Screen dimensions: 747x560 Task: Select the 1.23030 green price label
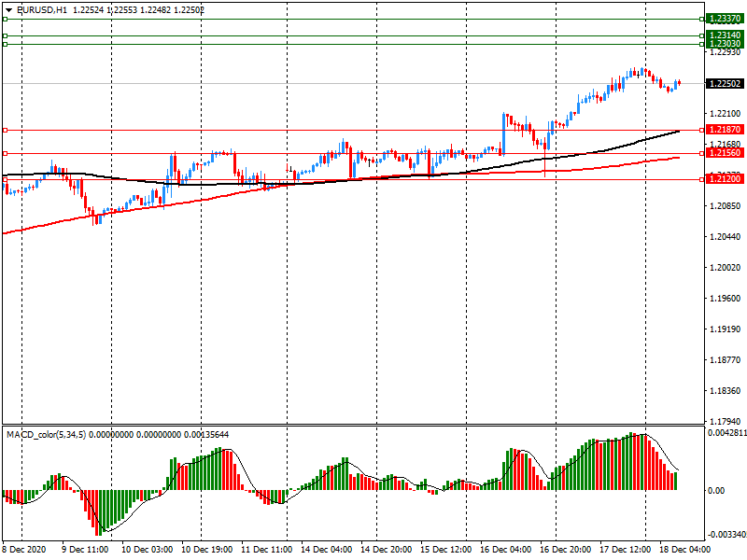(725, 44)
